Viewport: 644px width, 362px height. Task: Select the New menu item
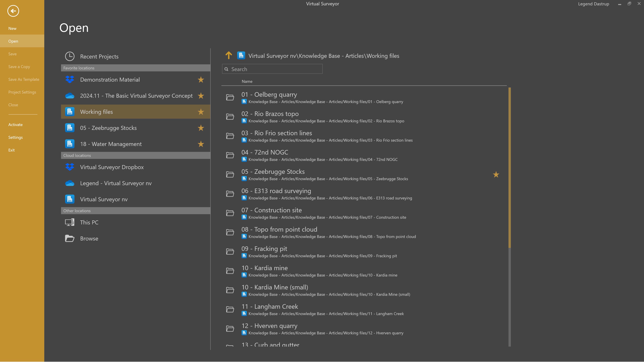12,28
